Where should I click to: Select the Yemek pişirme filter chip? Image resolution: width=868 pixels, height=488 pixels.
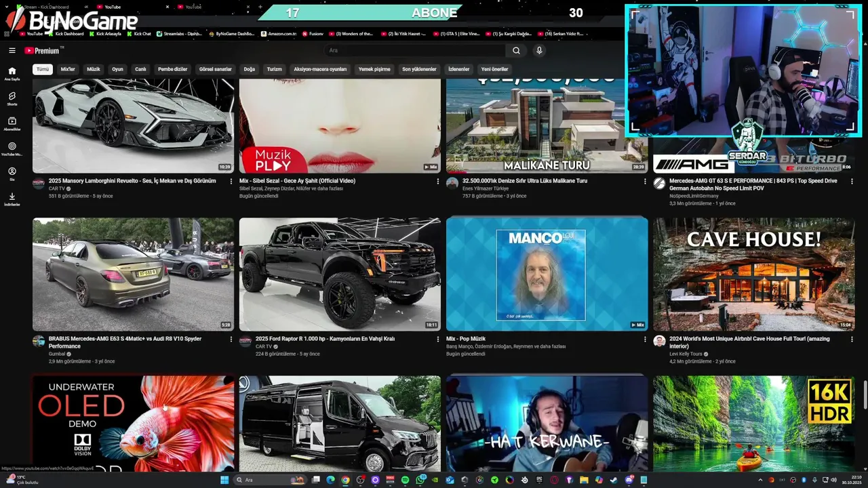point(374,69)
